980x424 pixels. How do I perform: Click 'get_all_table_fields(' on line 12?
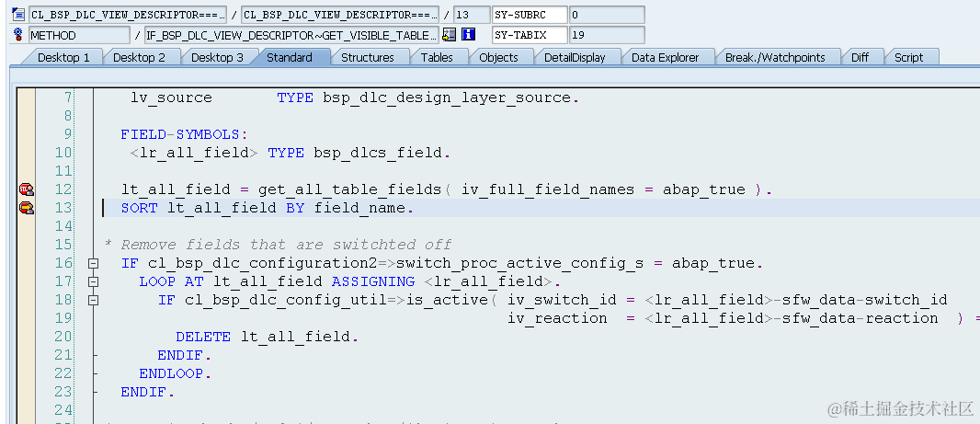coord(355,189)
